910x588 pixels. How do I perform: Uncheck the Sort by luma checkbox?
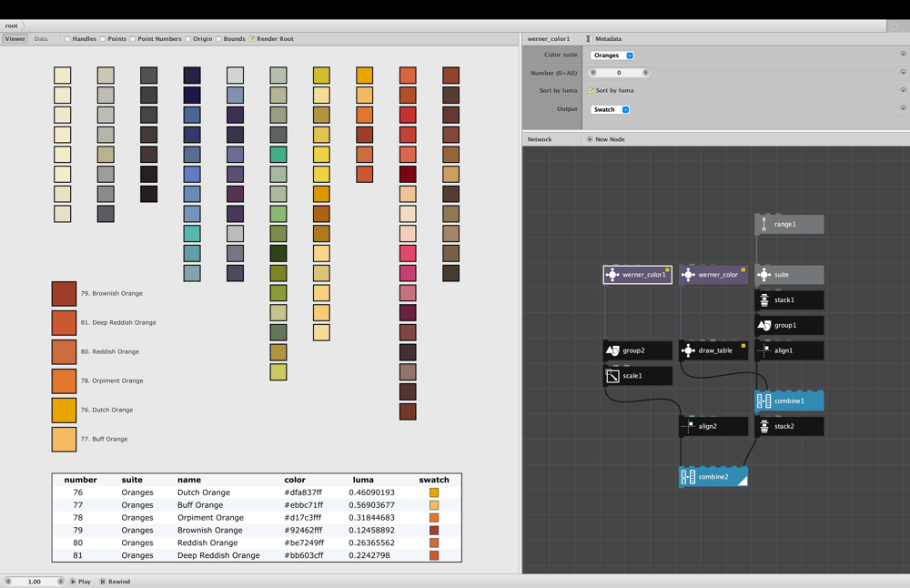click(x=591, y=90)
